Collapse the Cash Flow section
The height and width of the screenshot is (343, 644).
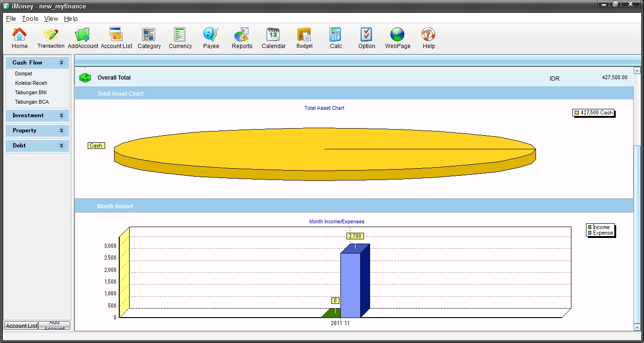(61, 63)
